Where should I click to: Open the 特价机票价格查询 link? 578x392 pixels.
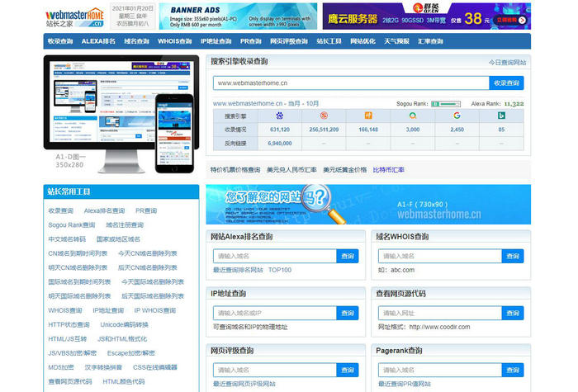pos(235,170)
